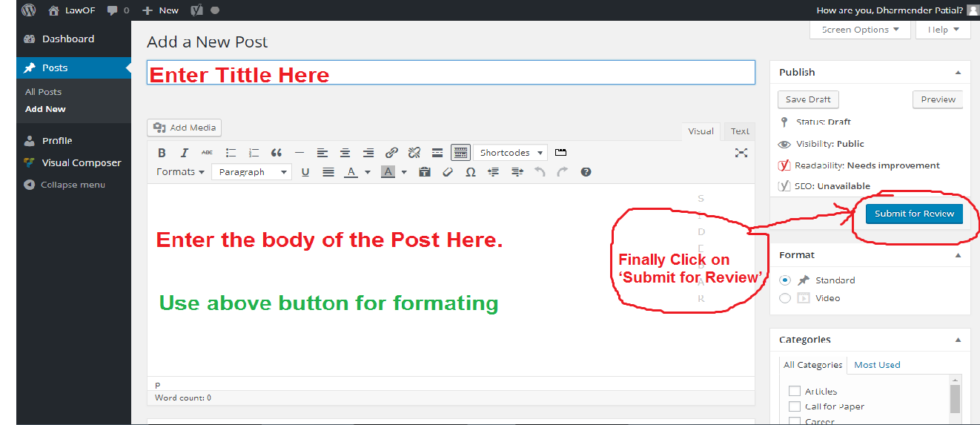The height and width of the screenshot is (425, 980).
Task: Insert a bulleted list
Action: pyautogui.click(x=231, y=153)
